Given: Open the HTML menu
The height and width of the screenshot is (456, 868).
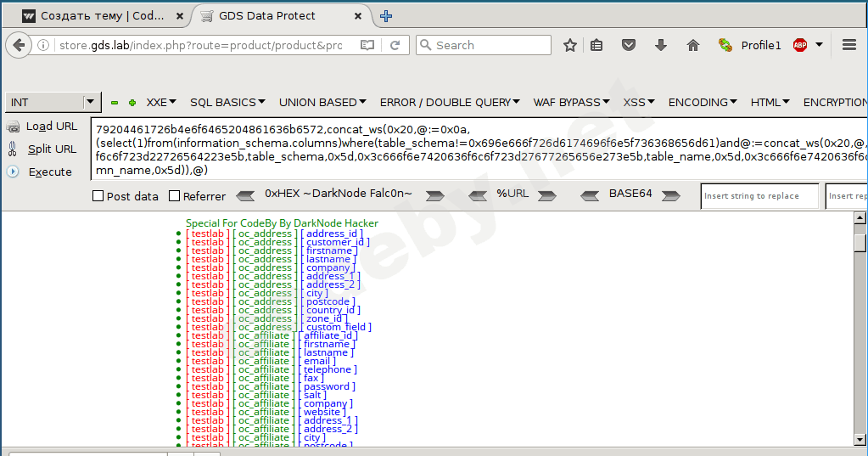Looking at the screenshot, I should 770,103.
